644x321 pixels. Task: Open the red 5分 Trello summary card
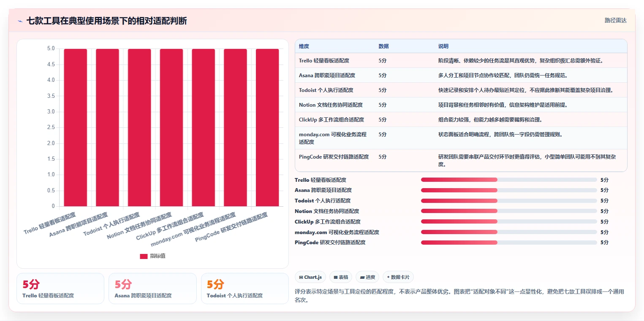tap(60, 289)
